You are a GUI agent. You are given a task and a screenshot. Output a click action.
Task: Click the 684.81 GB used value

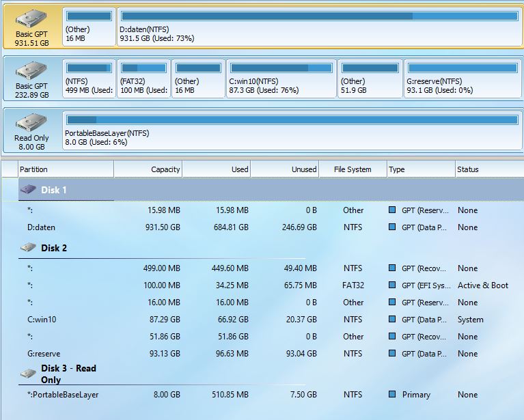coord(231,227)
